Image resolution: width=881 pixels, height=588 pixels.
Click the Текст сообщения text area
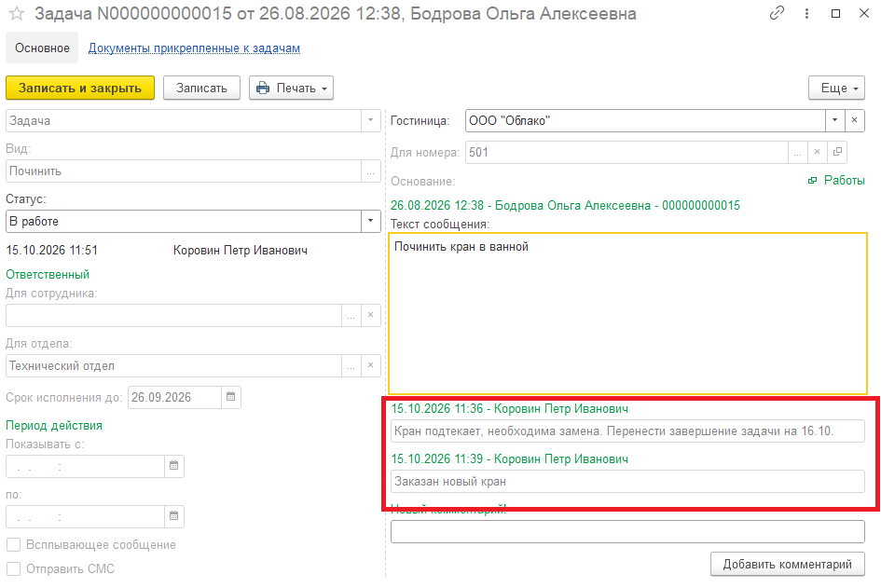click(x=627, y=313)
